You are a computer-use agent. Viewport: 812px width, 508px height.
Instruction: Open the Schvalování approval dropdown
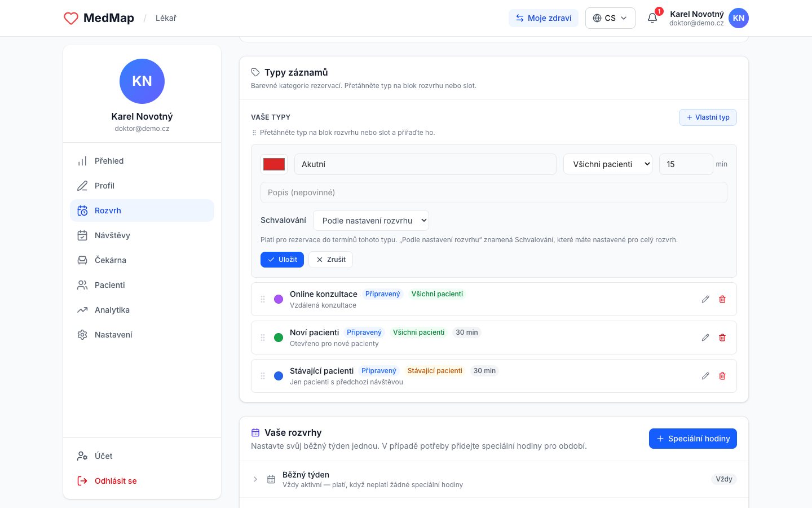pyautogui.click(x=371, y=221)
